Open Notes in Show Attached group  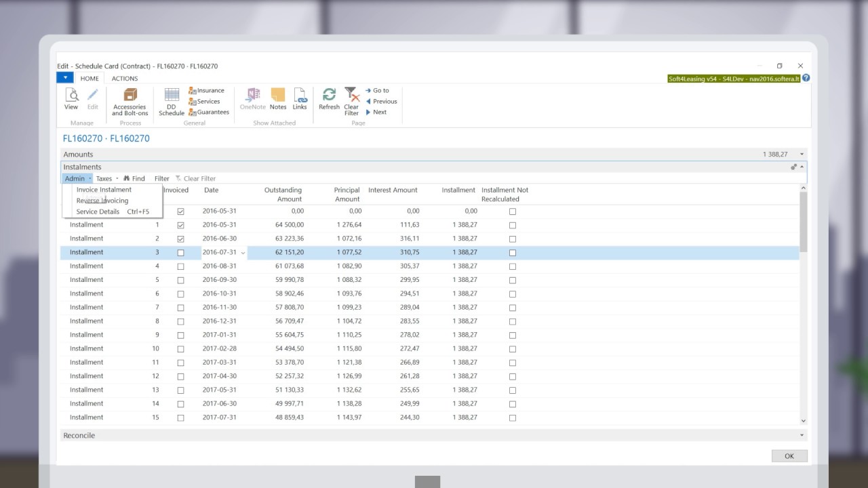[278, 99]
